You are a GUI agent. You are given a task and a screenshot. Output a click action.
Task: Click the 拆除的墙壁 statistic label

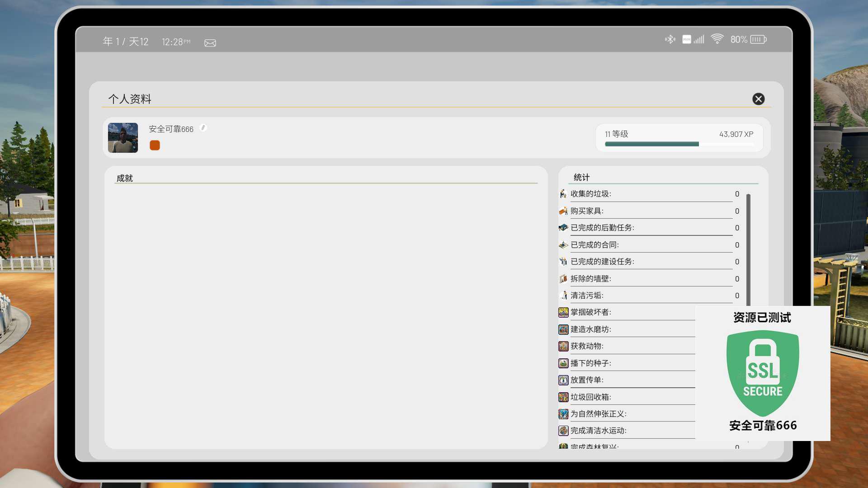(x=591, y=279)
